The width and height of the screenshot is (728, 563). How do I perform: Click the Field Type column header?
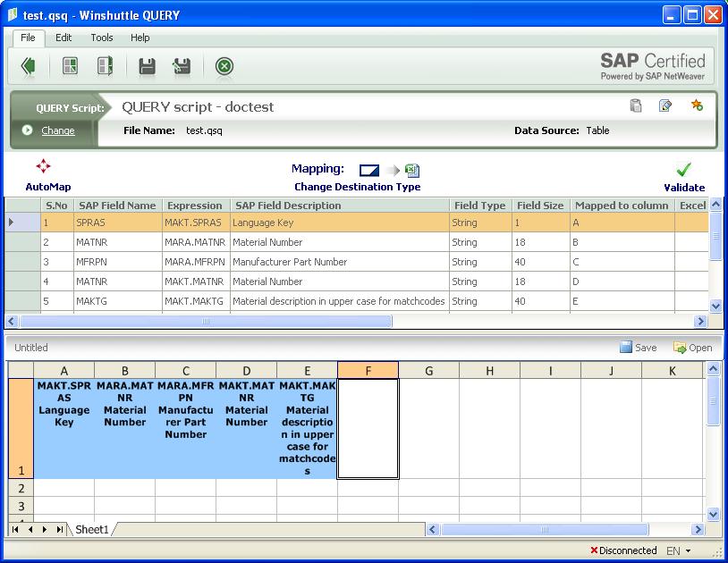pos(480,206)
